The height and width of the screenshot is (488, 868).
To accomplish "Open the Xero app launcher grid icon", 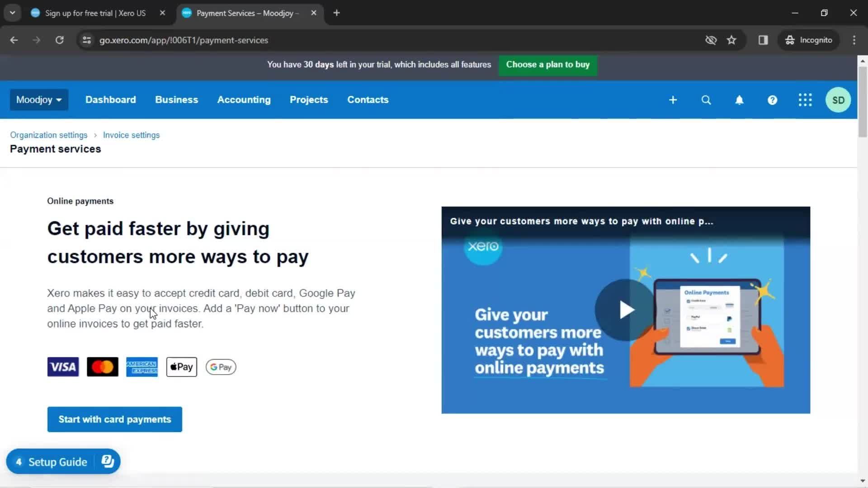I will point(805,100).
